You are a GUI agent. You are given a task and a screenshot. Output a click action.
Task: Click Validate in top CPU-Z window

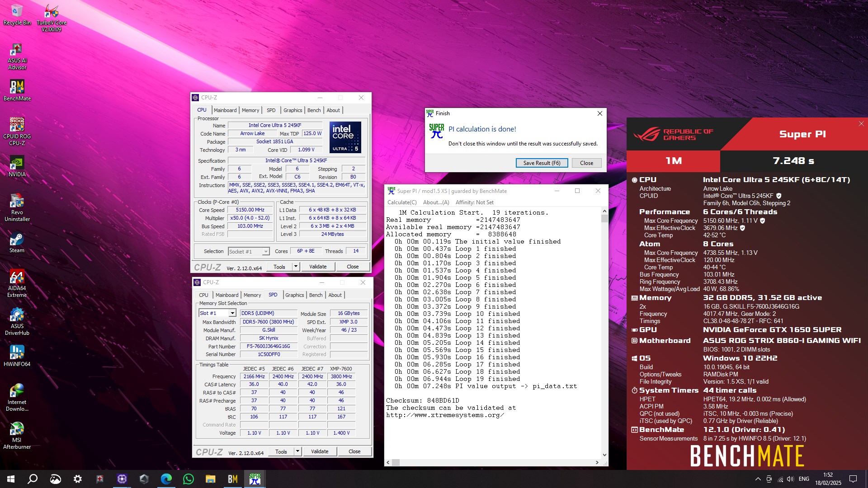click(318, 267)
